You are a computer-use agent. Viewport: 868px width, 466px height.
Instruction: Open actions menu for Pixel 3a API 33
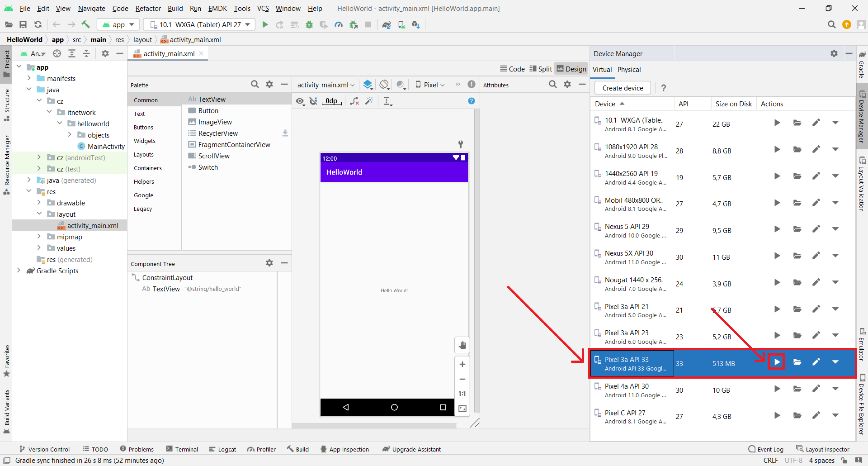[835, 362]
